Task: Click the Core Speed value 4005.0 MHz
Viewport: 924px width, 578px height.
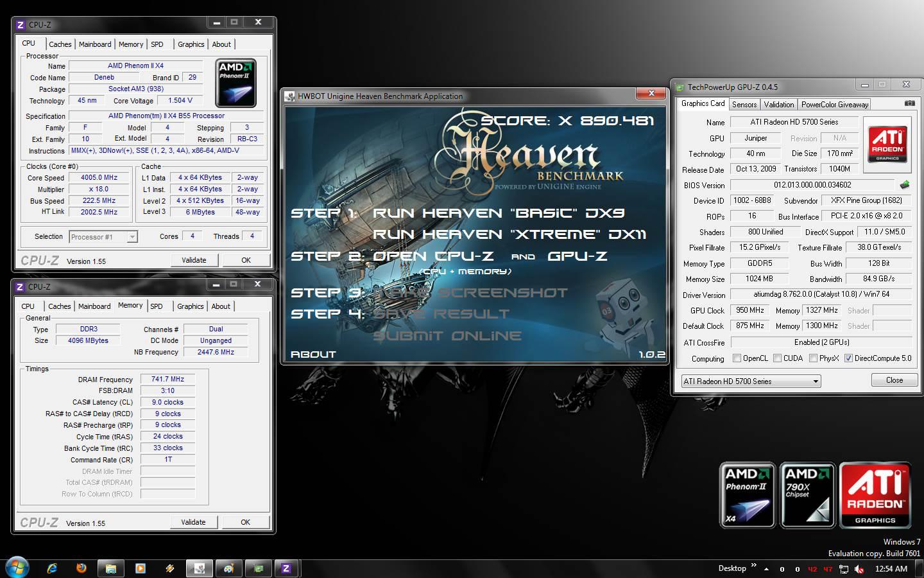Action: pyautogui.click(x=99, y=177)
